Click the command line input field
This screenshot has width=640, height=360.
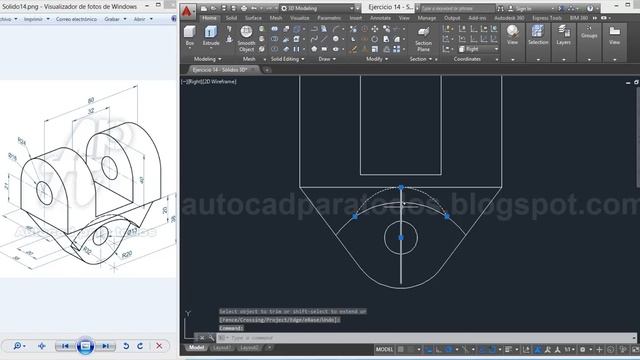(x=425, y=338)
